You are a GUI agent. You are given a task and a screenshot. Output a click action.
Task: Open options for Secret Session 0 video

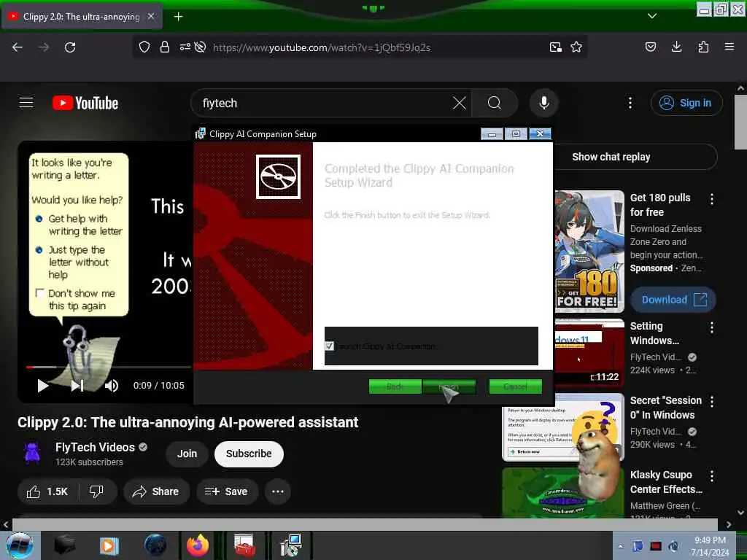(712, 402)
